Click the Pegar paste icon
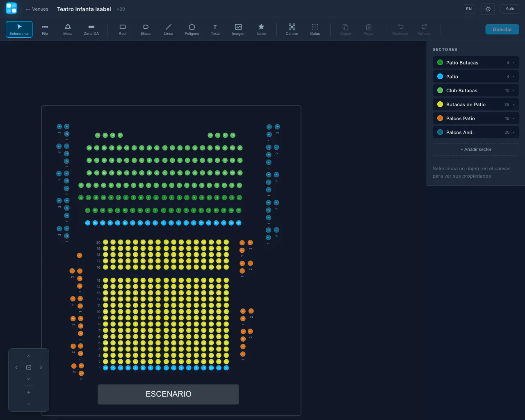Image resolution: width=525 pixels, height=420 pixels. coord(369,30)
